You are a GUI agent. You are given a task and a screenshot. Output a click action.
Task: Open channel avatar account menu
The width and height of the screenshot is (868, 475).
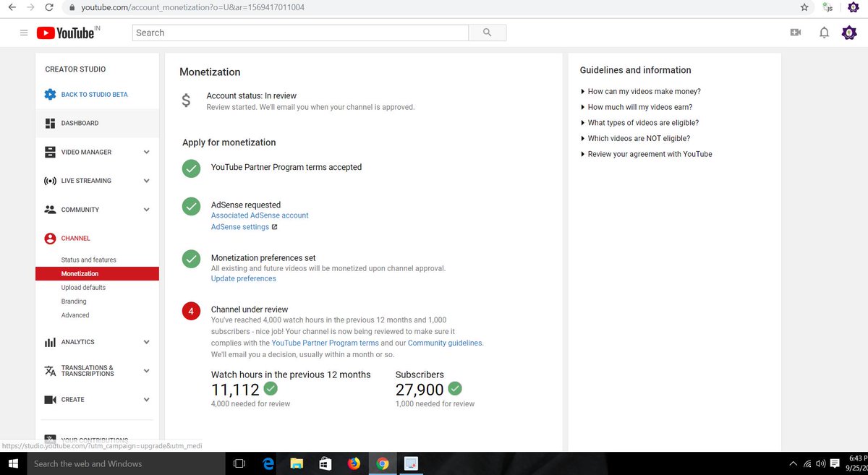click(848, 33)
